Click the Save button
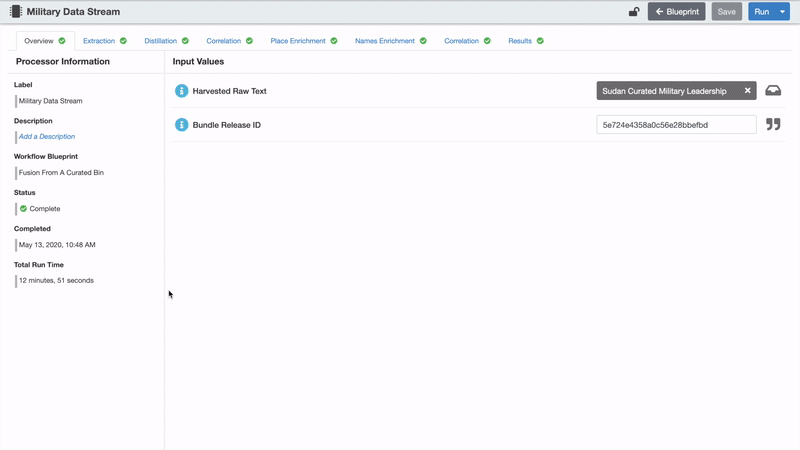Image resolution: width=800 pixels, height=450 pixels. [x=727, y=11]
